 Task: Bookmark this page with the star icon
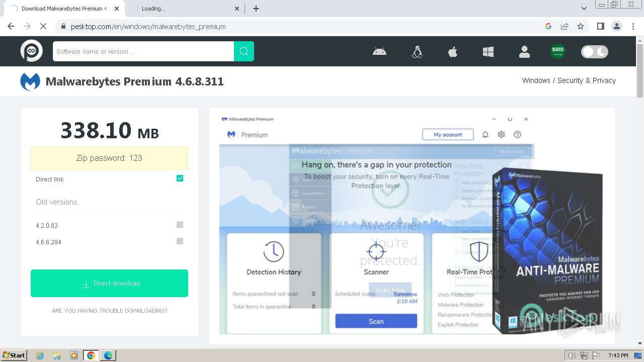[581, 26]
